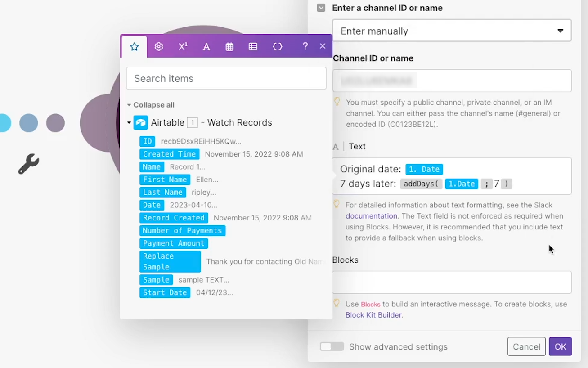
Task: Click the Search items field
Action: 226,79
